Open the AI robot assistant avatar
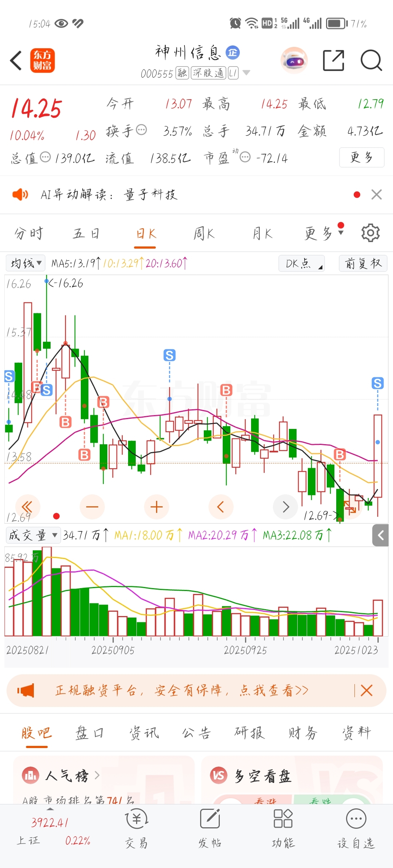The image size is (393, 868). pyautogui.click(x=294, y=60)
